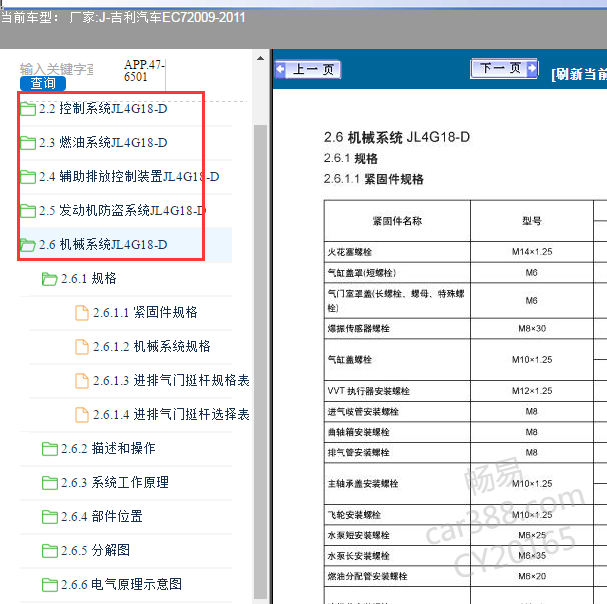The height and width of the screenshot is (604, 607).
Task: Open page 2.6.1.3 进排气门挺杆规格表
Action: [171, 381]
